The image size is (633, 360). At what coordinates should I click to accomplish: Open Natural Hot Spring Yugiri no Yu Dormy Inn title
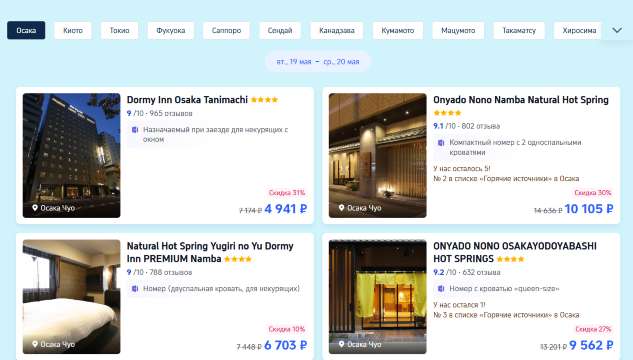[x=210, y=252]
